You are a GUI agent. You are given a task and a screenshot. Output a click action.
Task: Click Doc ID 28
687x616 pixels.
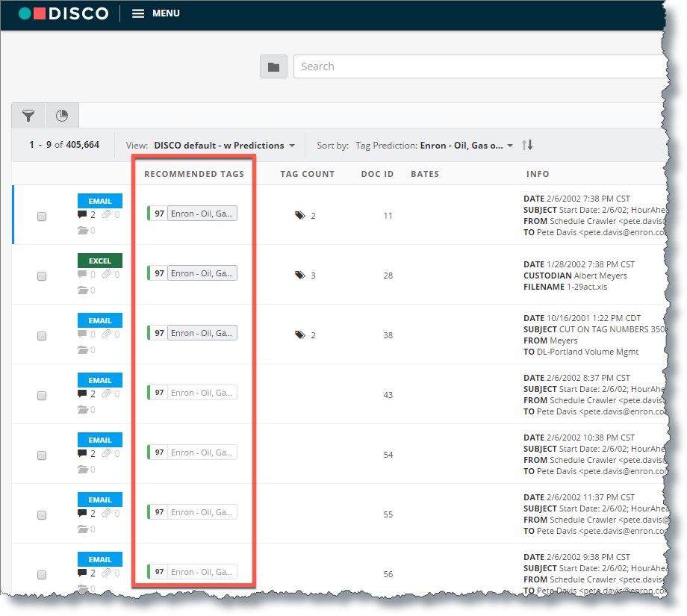tap(388, 276)
